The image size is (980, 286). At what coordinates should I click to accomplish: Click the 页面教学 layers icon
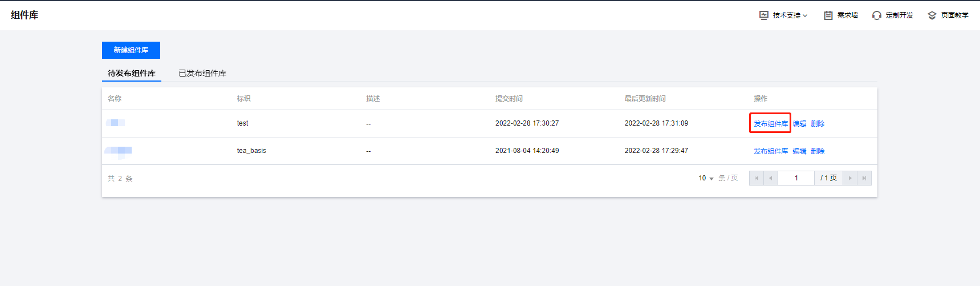click(x=932, y=15)
